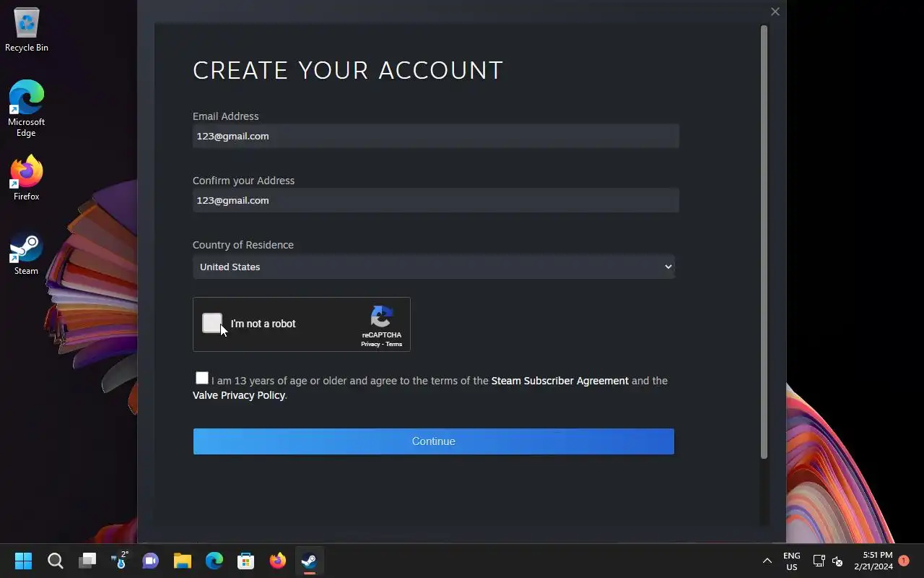Click the Email Address input field
The height and width of the screenshot is (578, 924).
coord(436,136)
